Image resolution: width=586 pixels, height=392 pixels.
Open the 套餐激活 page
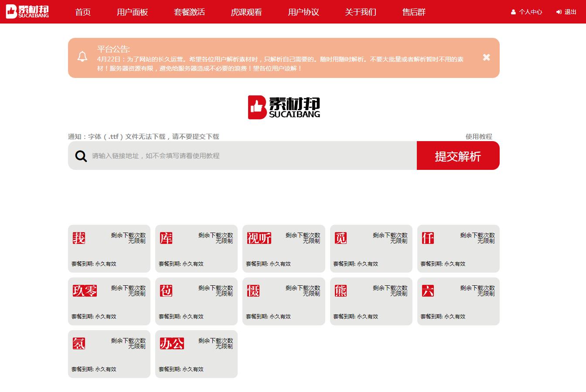point(189,12)
